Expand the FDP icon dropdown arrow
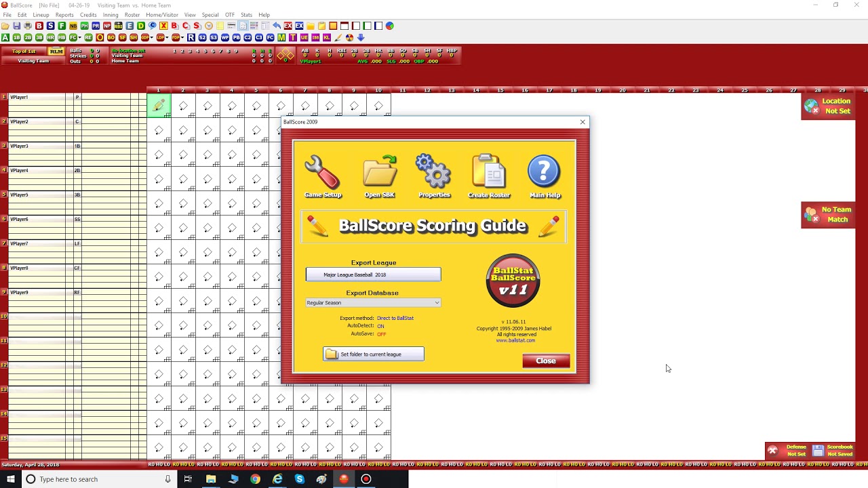This screenshot has height=488, width=868. pyautogui.click(x=182, y=37)
